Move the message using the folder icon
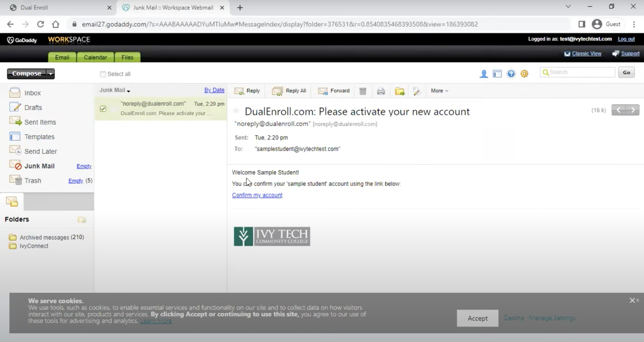The image size is (644, 342). 399,91
